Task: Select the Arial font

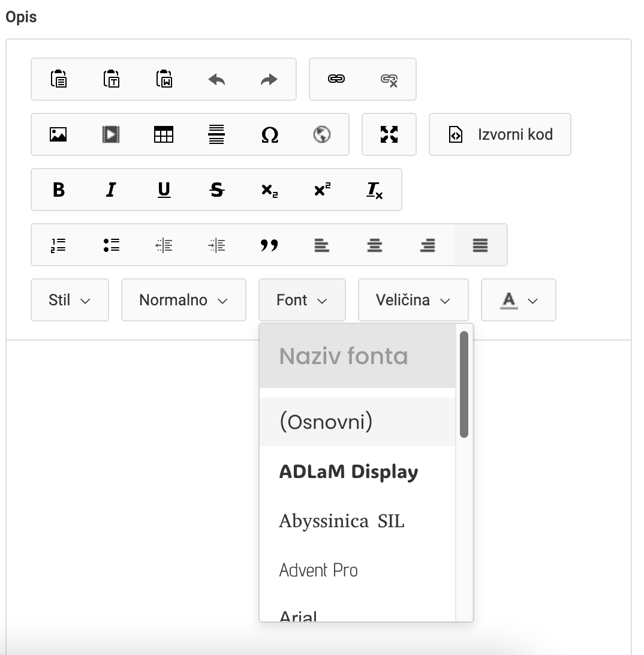Action: (x=357, y=612)
